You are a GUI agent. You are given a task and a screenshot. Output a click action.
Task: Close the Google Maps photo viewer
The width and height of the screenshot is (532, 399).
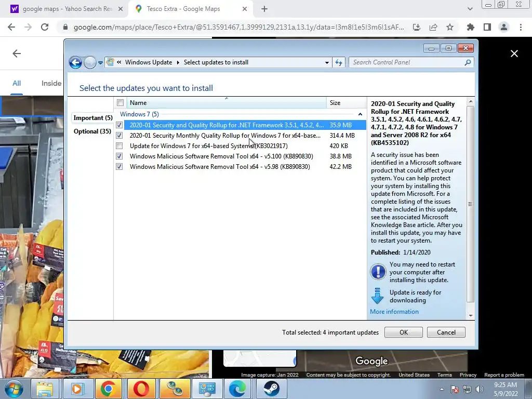(x=514, y=54)
